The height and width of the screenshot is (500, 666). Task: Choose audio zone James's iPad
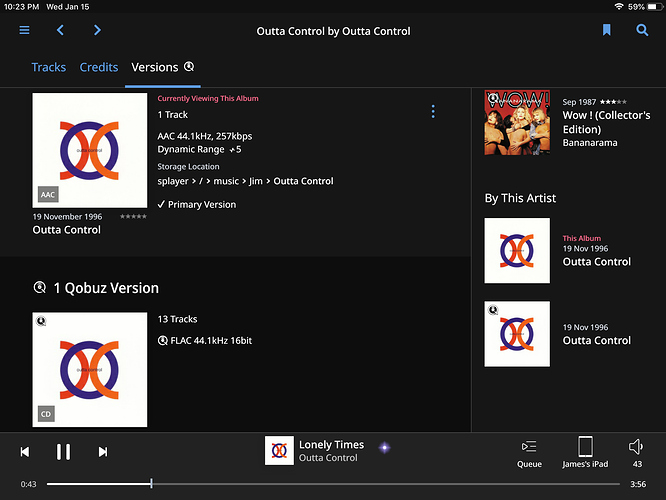(585, 452)
